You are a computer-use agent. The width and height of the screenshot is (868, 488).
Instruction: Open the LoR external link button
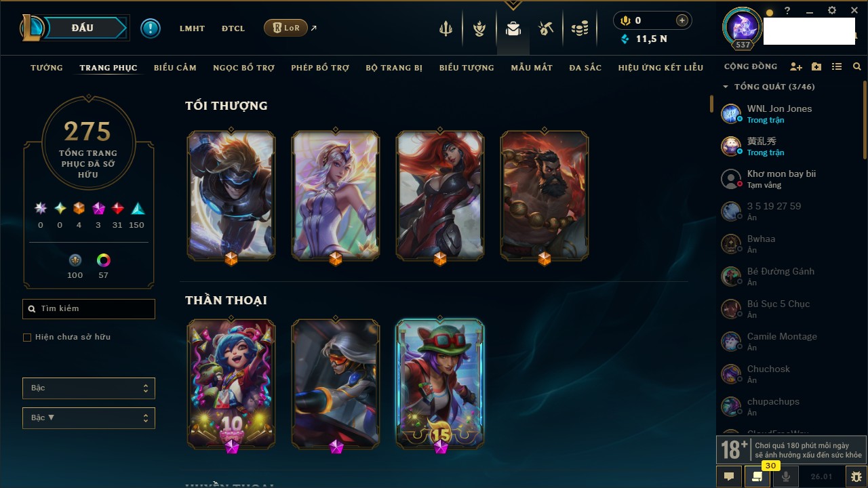tap(285, 28)
